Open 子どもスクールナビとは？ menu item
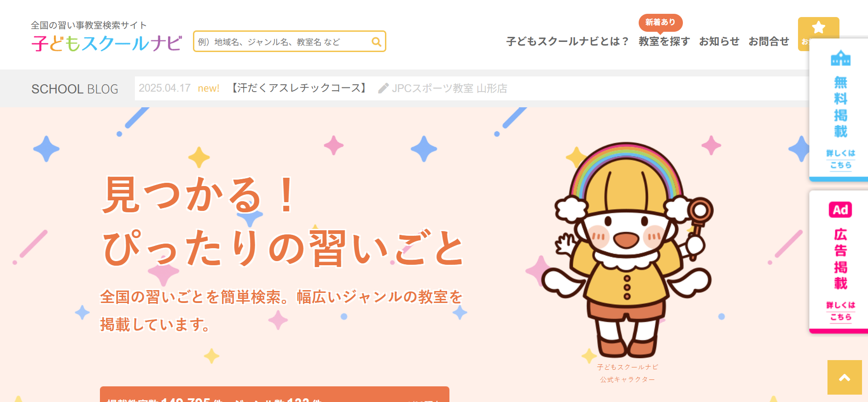868x402 pixels. coord(567,41)
